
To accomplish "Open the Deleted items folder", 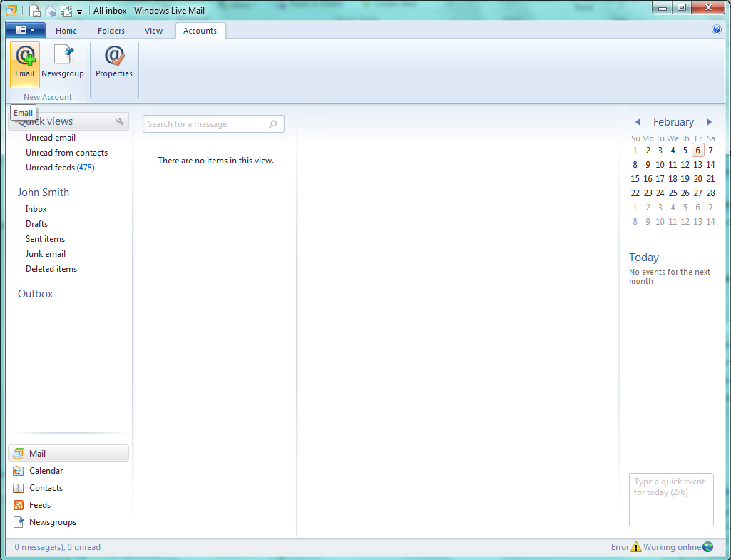I will (x=51, y=268).
